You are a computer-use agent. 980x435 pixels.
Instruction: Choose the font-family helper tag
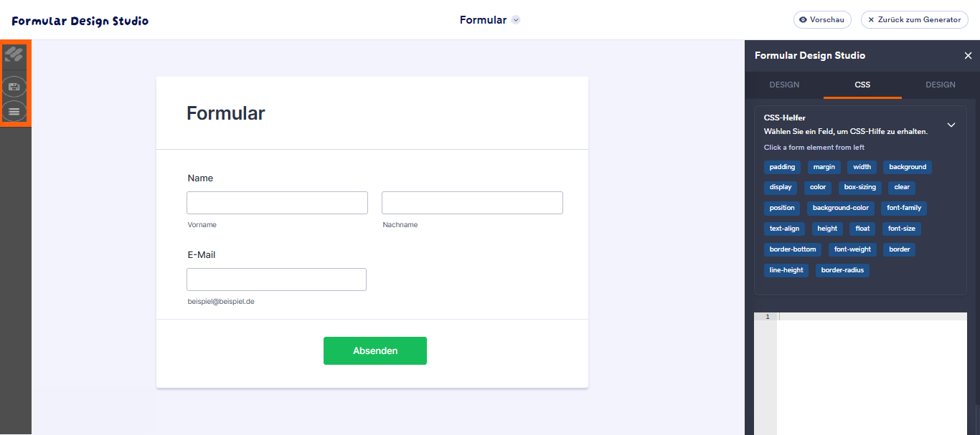(x=904, y=208)
